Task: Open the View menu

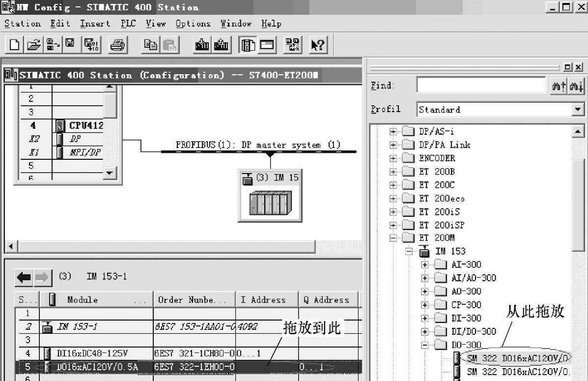Action: pyautogui.click(x=156, y=24)
